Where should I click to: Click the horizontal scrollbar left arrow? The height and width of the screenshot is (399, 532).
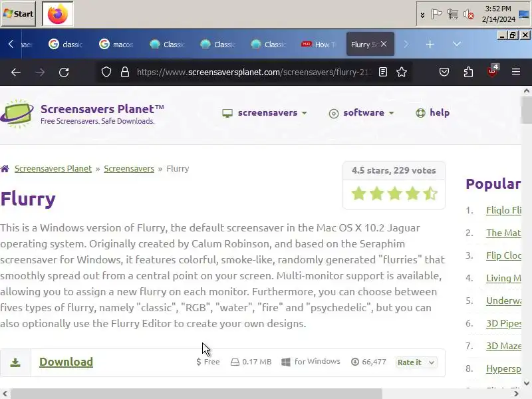tap(5, 394)
